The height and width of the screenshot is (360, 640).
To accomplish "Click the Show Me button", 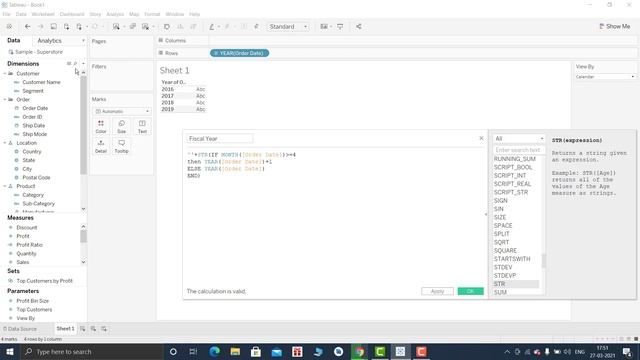I will (615, 27).
